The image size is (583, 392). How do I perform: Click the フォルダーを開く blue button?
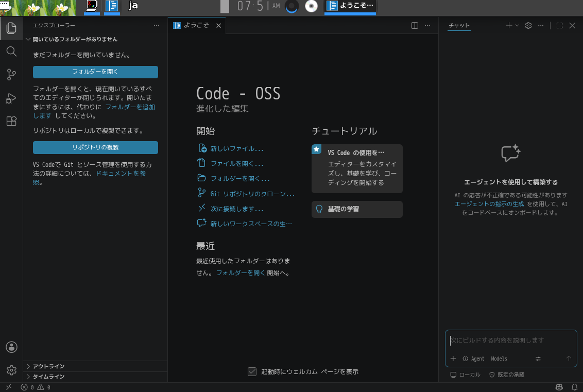coord(95,72)
